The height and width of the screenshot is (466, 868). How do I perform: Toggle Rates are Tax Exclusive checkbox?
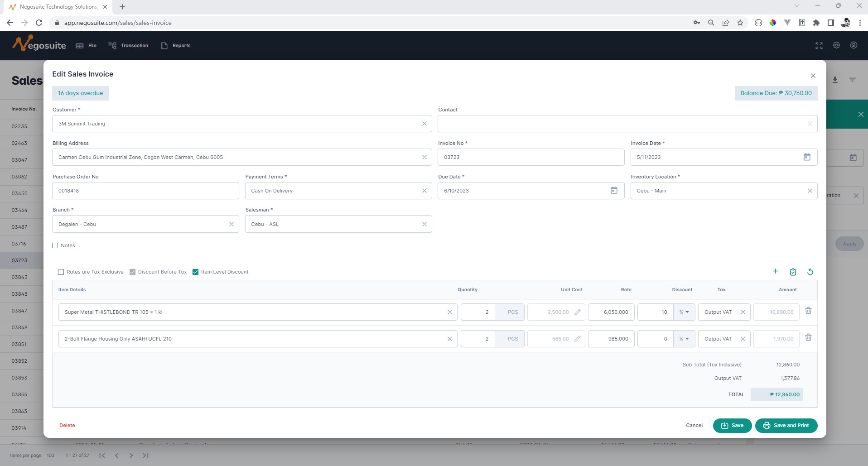coord(61,272)
